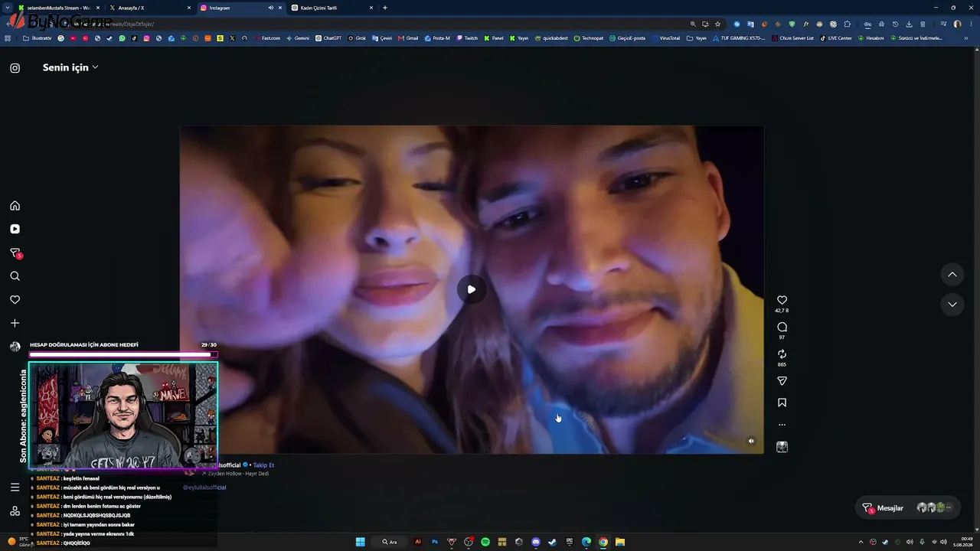Open the Technopat bookmark

pyautogui.click(x=590, y=38)
